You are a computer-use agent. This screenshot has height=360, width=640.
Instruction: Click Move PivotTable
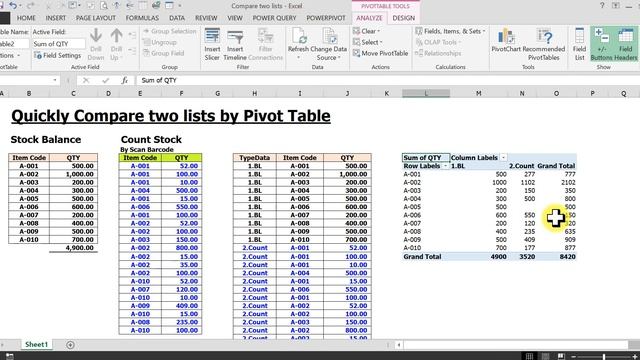[380, 53]
